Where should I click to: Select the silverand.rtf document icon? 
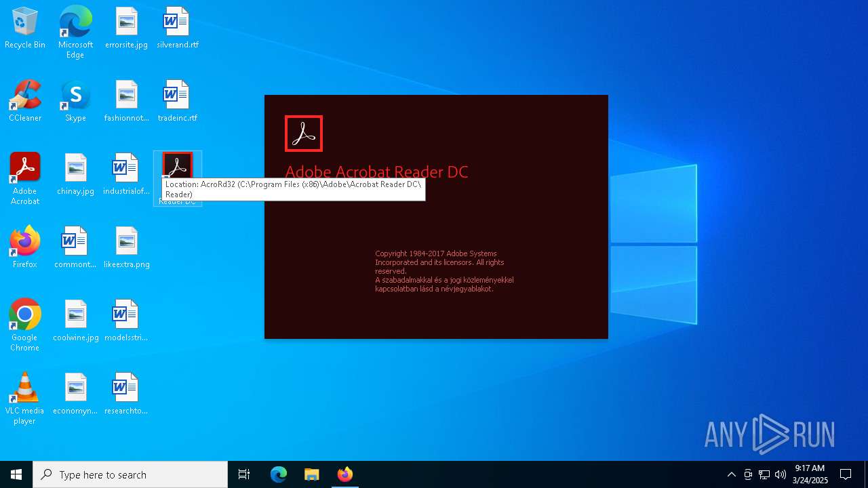click(x=177, y=28)
